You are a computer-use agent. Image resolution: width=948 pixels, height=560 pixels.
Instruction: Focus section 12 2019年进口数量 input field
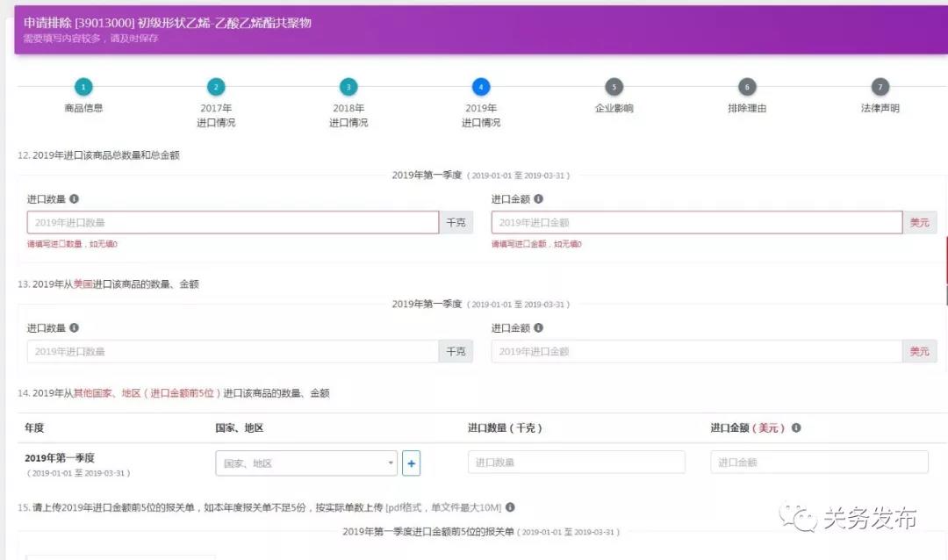[x=233, y=223]
